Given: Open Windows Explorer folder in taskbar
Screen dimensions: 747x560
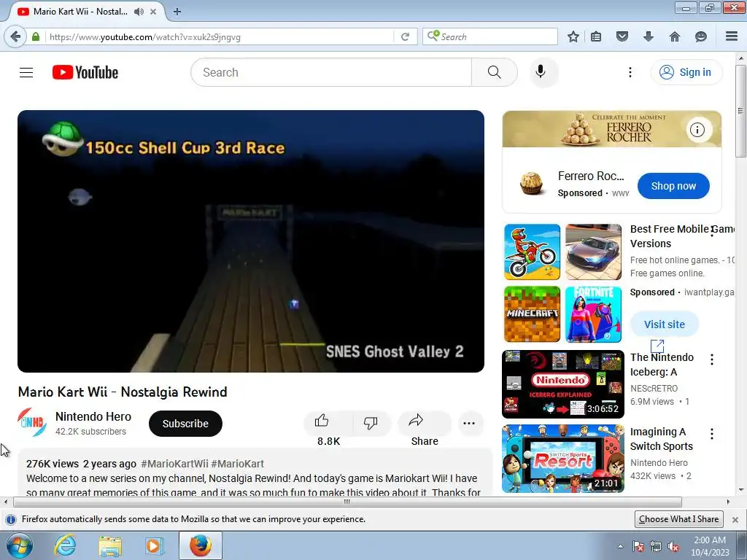Looking at the screenshot, I should click(110, 545).
